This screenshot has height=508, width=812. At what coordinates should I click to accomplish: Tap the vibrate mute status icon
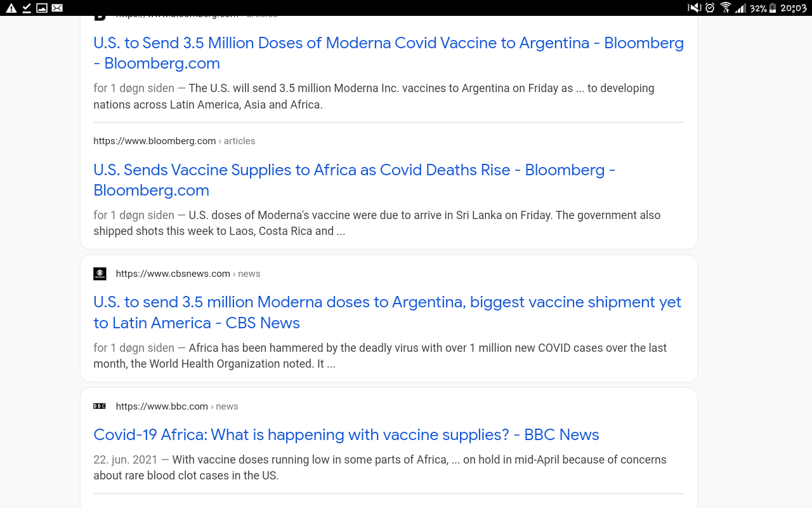[694, 8]
